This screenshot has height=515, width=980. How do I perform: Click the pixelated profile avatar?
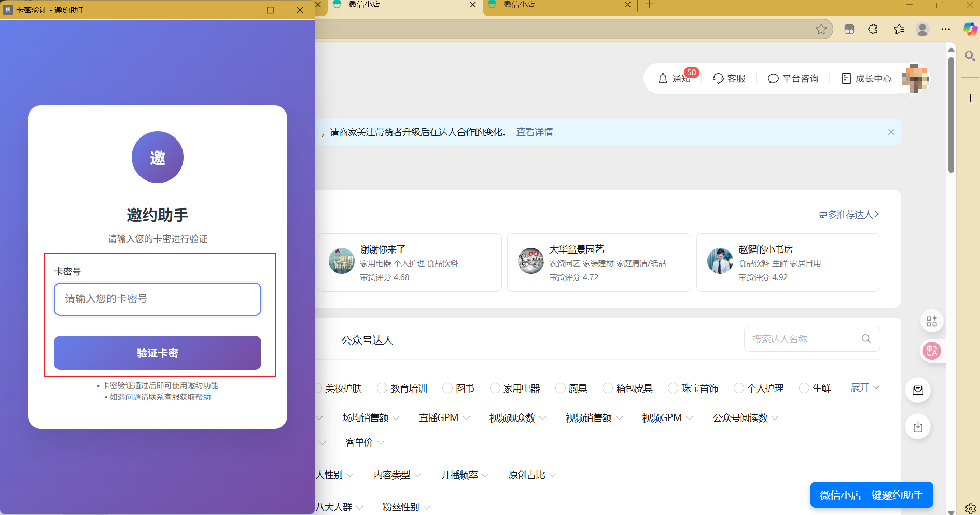[x=915, y=78]
